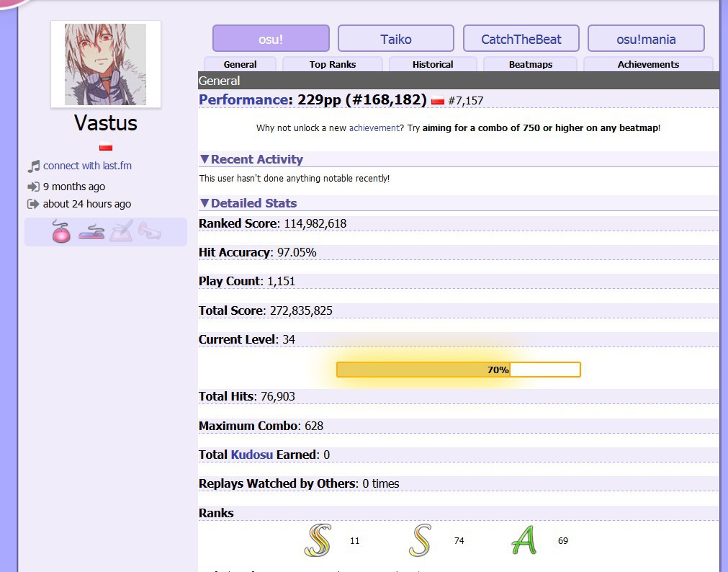This screenshot has width=728, height=572.
Task: Open the Achievements tab
Action: pyautogui.click(x=648, y=65)
